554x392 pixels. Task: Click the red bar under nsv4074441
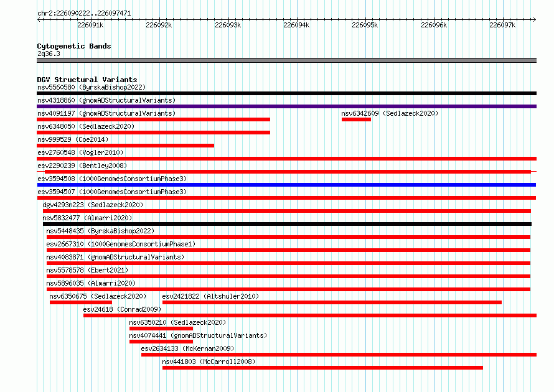point(161,342)
